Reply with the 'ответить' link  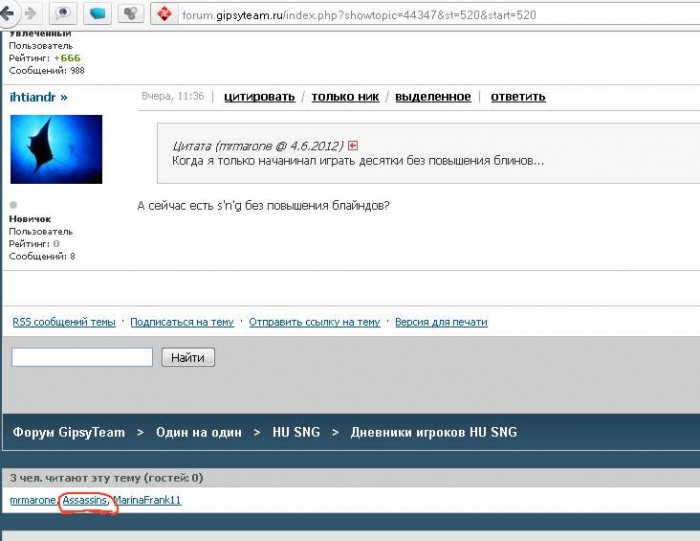click(x=518, y=97)
